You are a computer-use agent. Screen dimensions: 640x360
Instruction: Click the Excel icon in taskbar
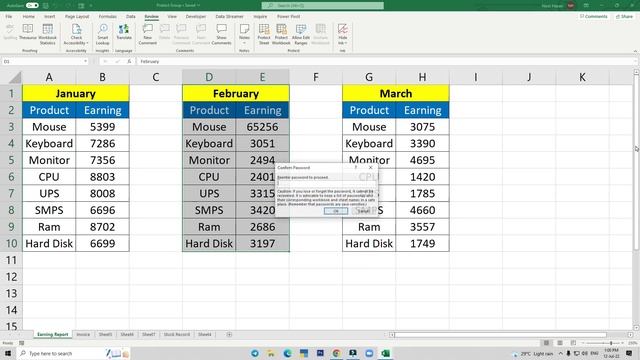click(x=385, y=353)
